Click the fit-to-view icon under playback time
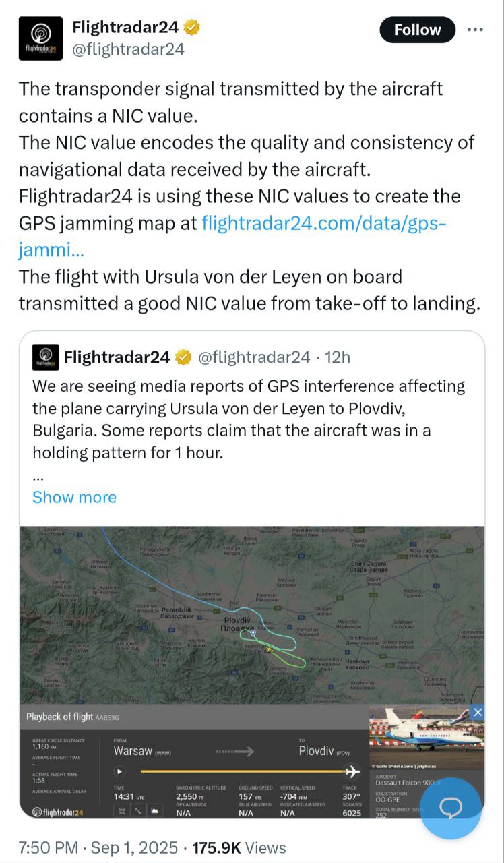 (122, 811)
